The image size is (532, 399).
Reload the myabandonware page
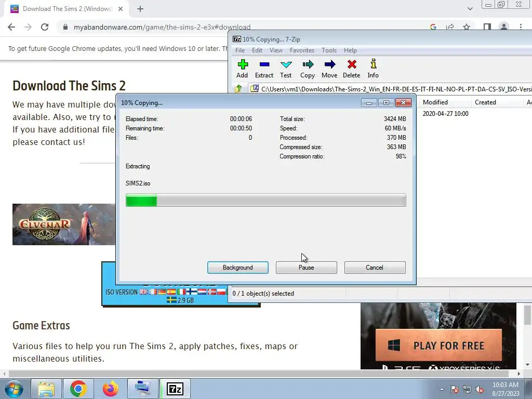coord(45,27)
